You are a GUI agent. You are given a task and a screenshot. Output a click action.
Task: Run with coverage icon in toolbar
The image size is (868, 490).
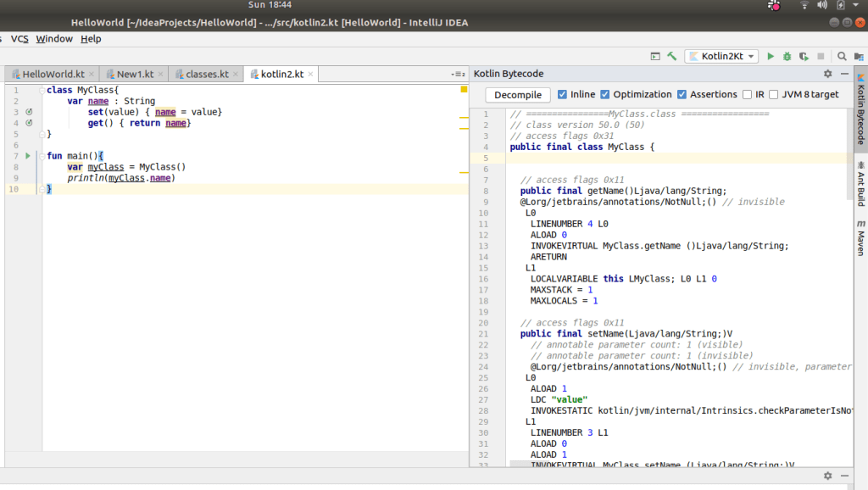pyautogui.click(x=804, y=56)
